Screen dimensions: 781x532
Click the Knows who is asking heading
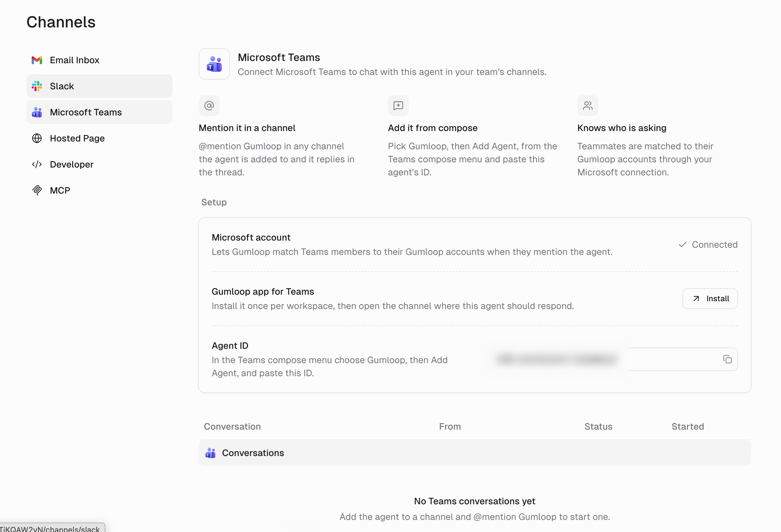coord(622,128)
